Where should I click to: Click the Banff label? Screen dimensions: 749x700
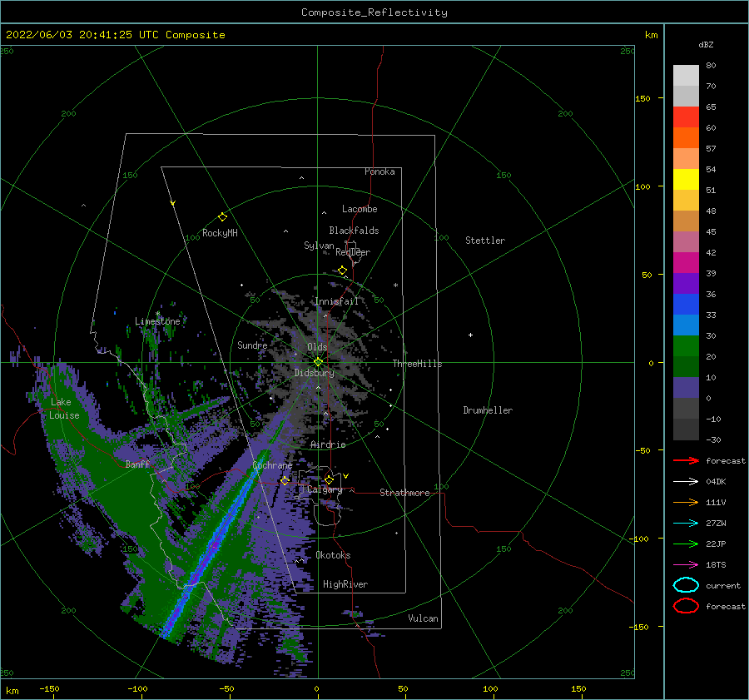[x=137, y=464]
